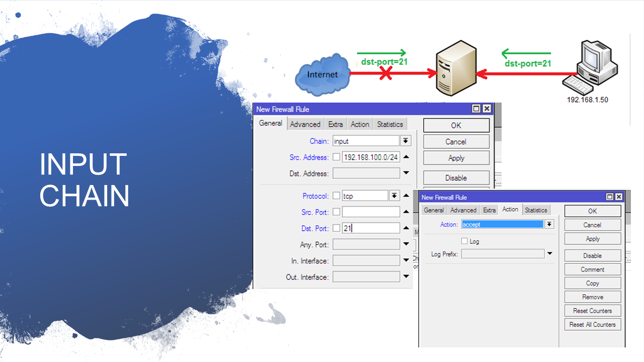This screenshot has height=362, width=644.
Task: Open the Action dropdown list
Action: coord(549,224)
